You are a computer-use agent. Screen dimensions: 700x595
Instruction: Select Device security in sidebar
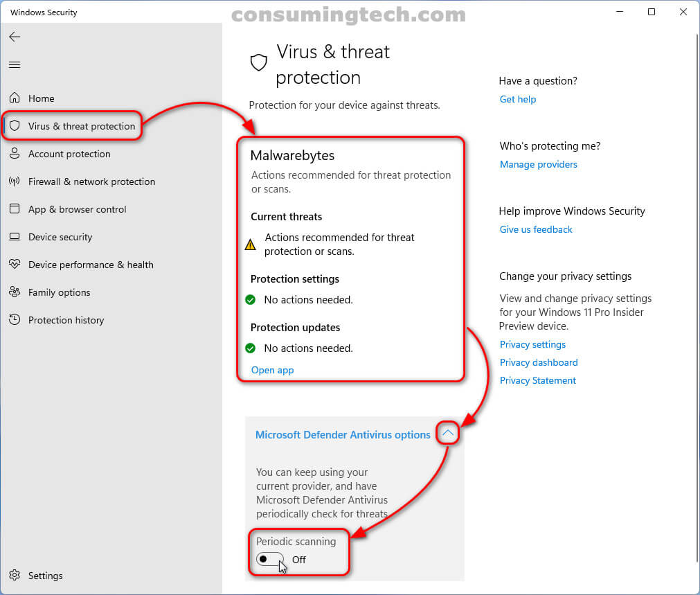pyautogui.click(x=60, y=237)
